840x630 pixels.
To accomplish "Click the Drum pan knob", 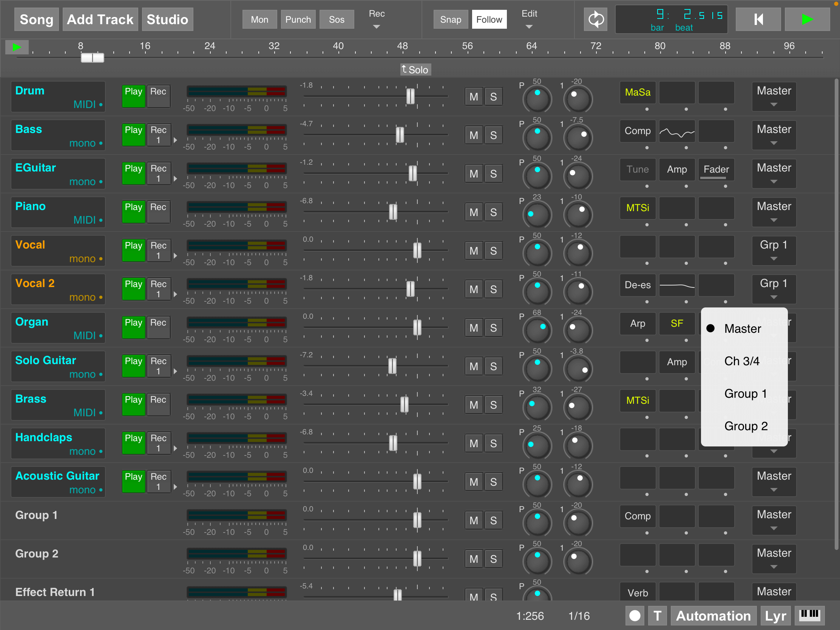I will 537,99.
